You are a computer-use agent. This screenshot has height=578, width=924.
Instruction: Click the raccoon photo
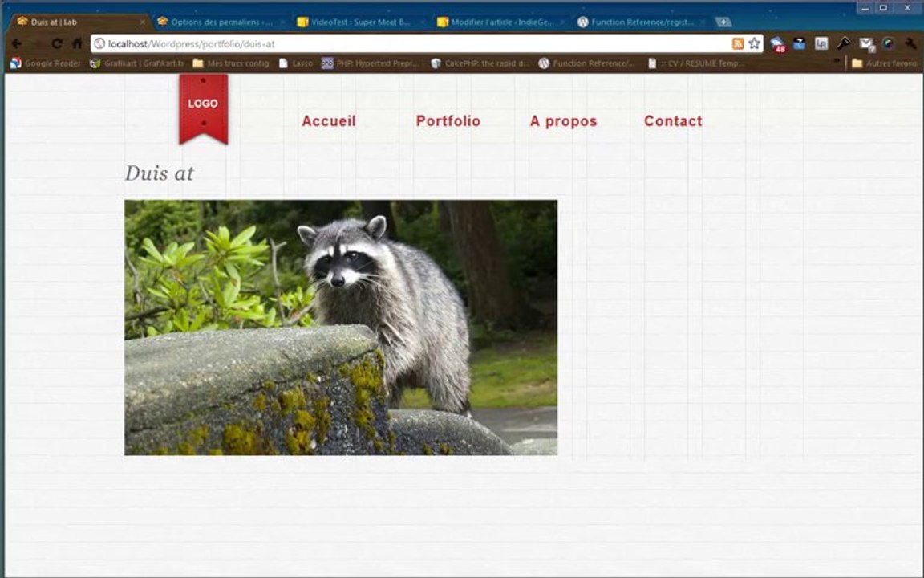click(341, 328)
